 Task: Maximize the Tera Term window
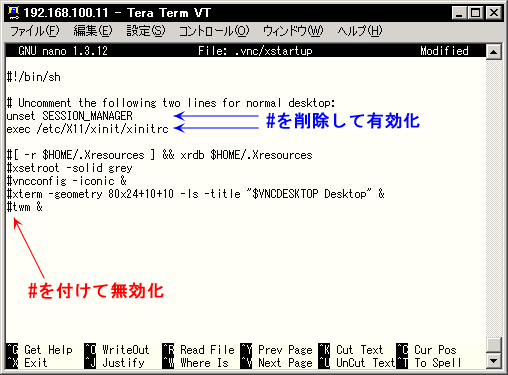tap(475, 13)
